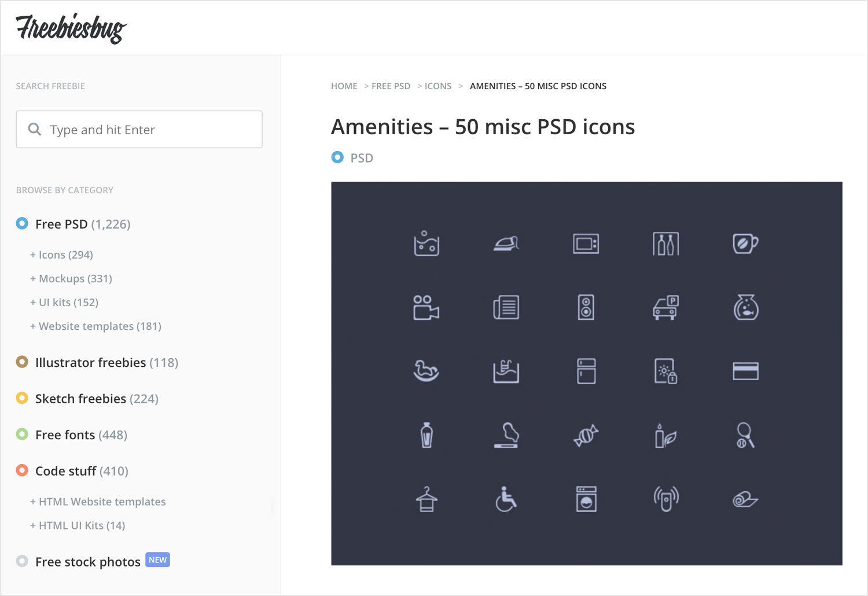Click the HOME breadcrumb
This screenshot has height=596, width=868.
click(x=344, y=86)
